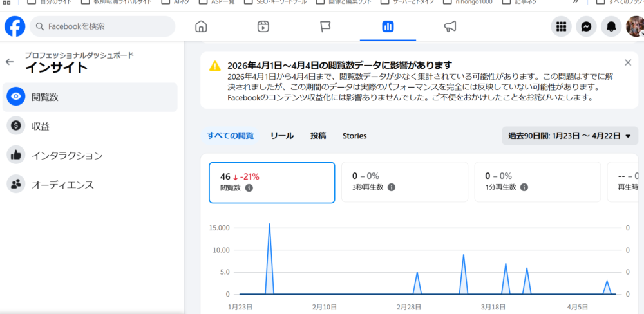Click the info icon beside 3秒再生数
The width and height of the screenshot is (644, 314).
point(392,188)
